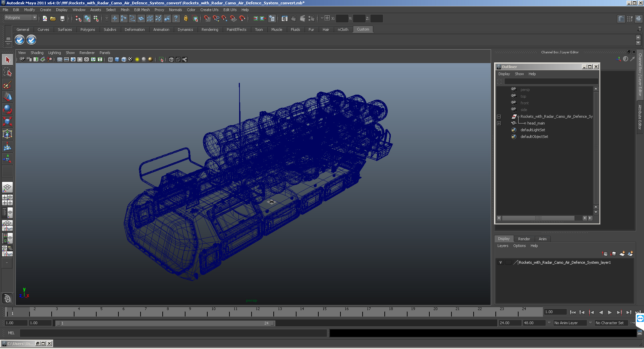The width and height of the screenshot is (644, 349).
Task: Create a new scene
Action: [x=45, y=18]
